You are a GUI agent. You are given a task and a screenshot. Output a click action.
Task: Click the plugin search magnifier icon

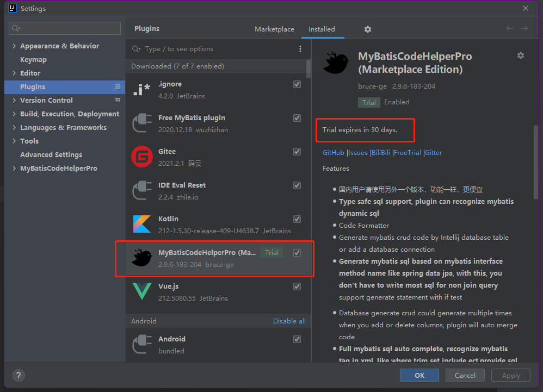tap(136, 49)
